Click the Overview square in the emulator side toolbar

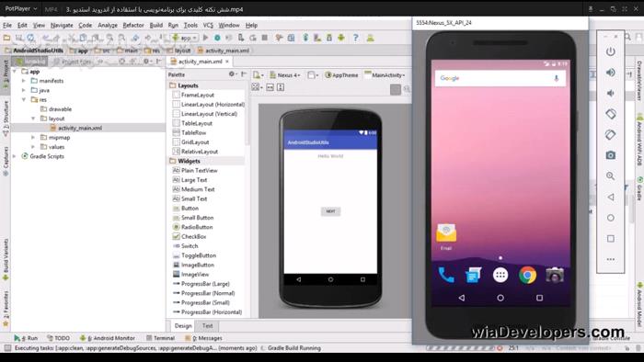click(x=611, y=239)
